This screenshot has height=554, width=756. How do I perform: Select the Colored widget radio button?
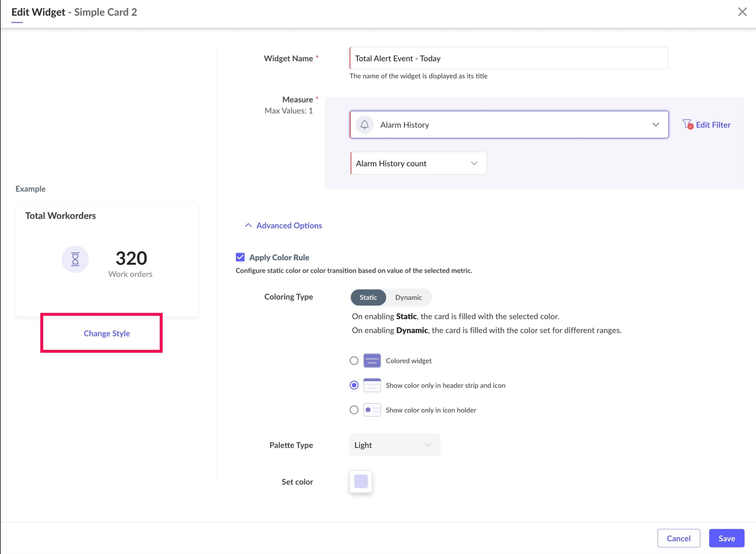click(354, 361)
